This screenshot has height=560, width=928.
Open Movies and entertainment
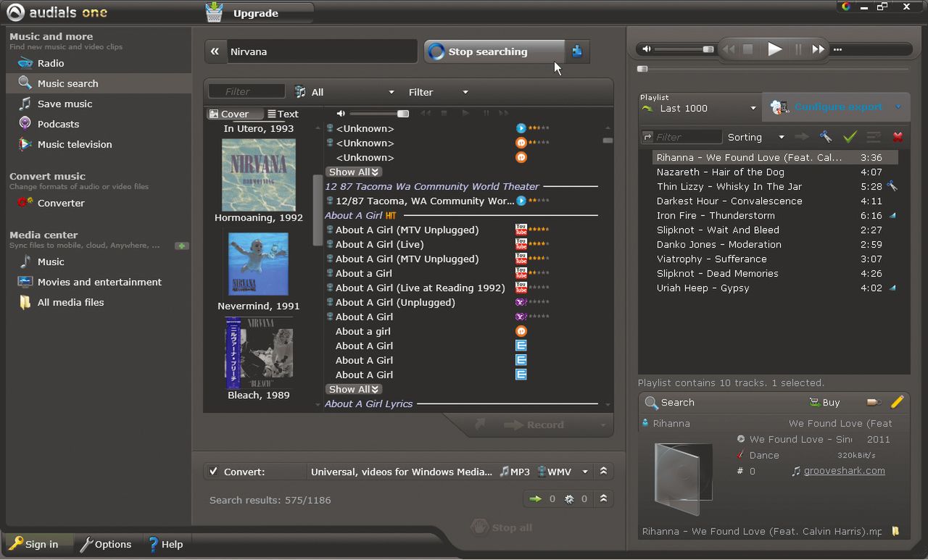click(x=99, y=282)
